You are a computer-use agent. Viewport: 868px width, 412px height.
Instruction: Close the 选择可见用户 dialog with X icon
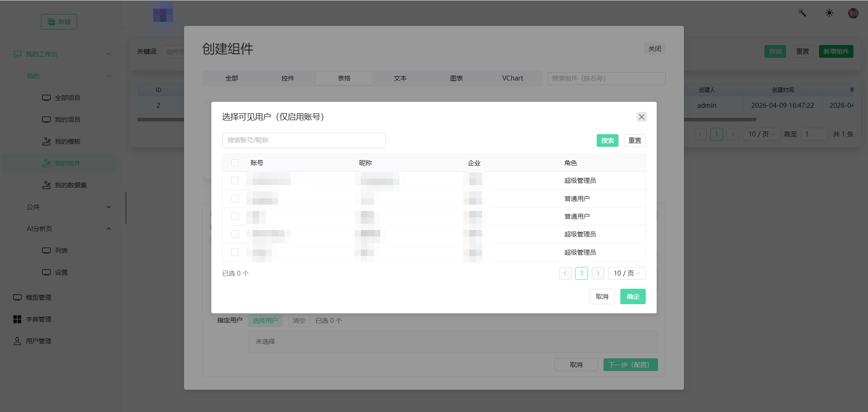pos(641,117)
